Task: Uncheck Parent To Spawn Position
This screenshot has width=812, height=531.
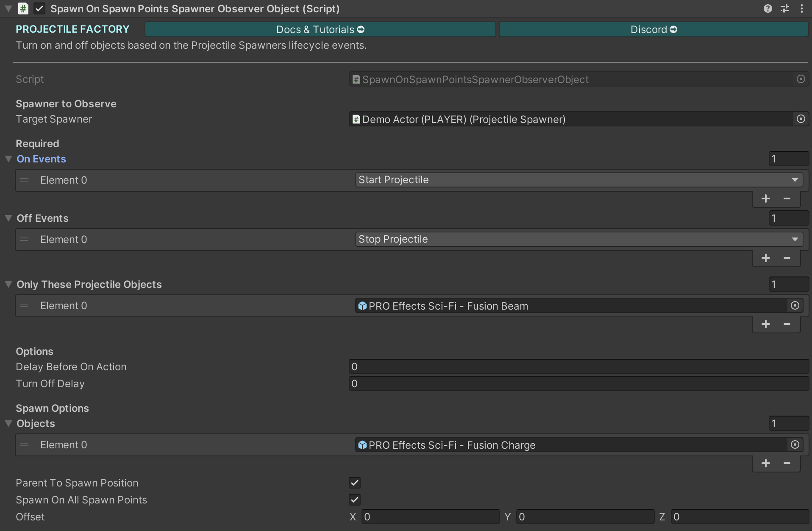Action: click(355, 483)
